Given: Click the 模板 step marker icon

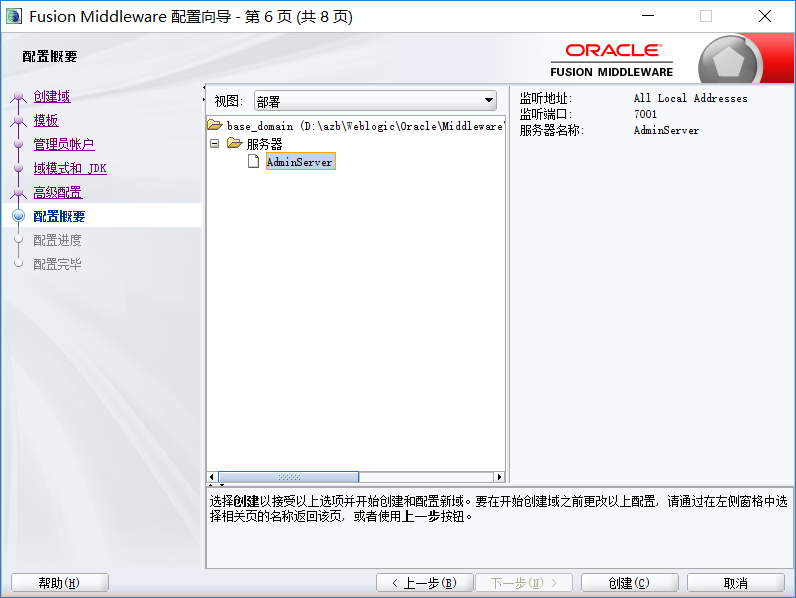Looking at the screenshot, I should pyautogui.click(x=19, y=120).
